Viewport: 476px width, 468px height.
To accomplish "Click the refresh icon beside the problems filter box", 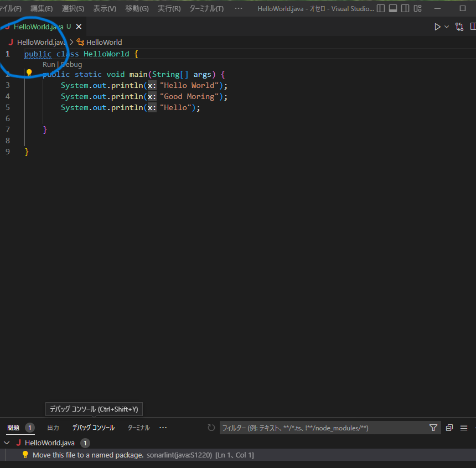I will 211,427.
